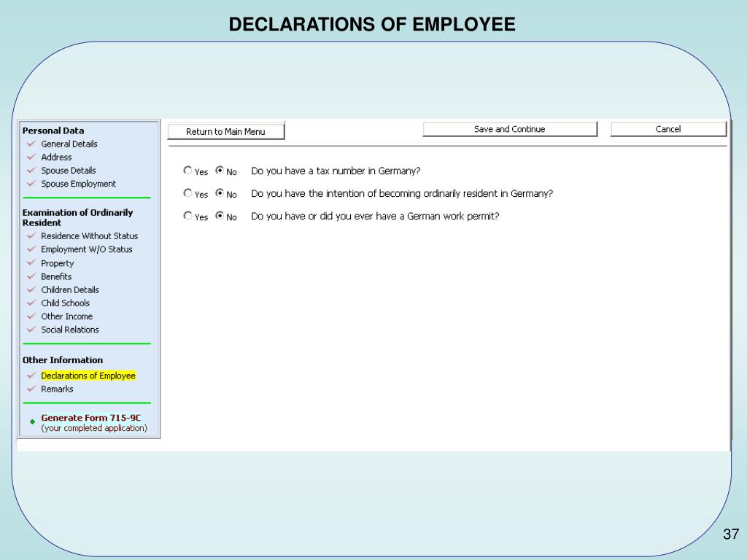The image size is (747, 560).
Task: Click checkmark icon beside Spouse Employment
Action: 31,183
